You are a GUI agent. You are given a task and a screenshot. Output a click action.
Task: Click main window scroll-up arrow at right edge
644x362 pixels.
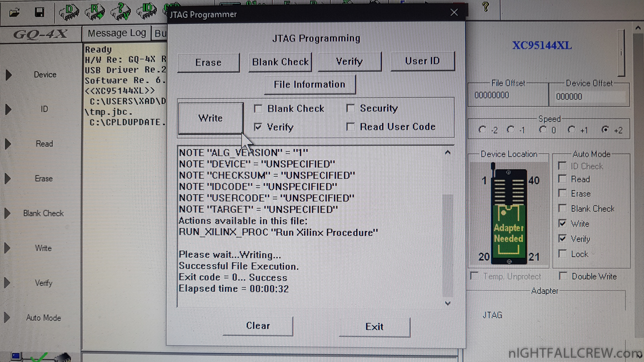point(638,28)
